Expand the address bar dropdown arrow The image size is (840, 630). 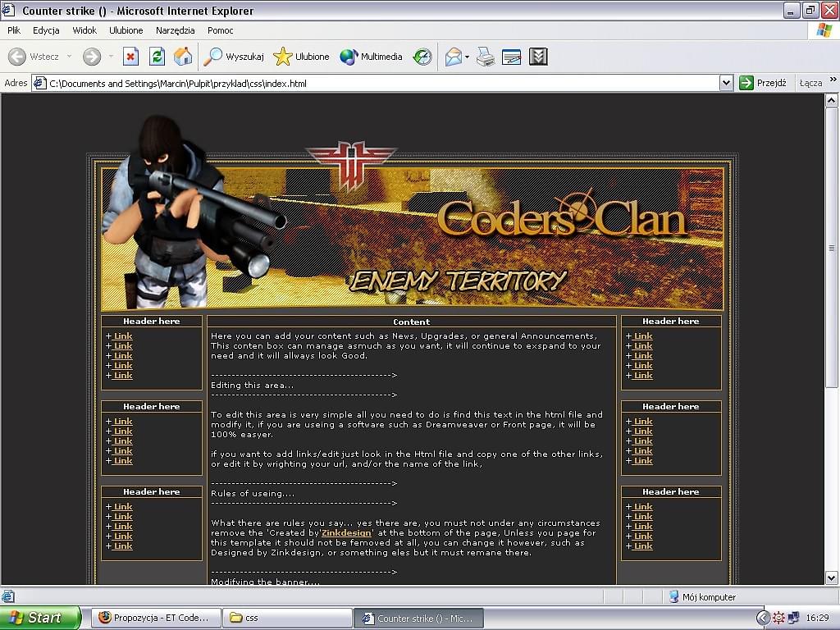(726, 83)
